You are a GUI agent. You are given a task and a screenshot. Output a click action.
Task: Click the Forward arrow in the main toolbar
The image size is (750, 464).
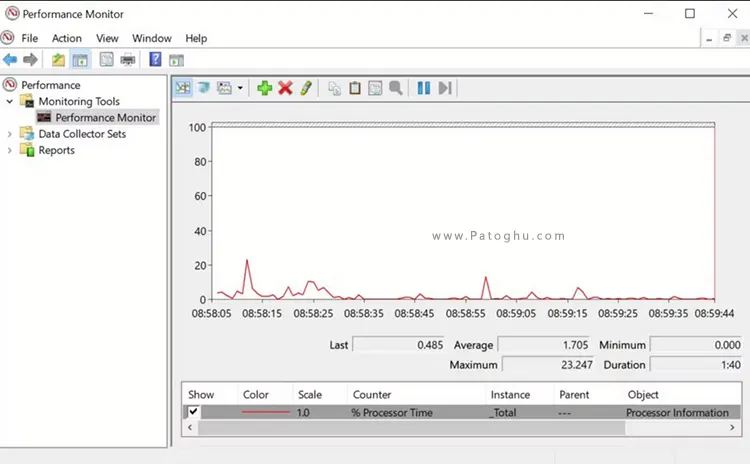[x=30, y=60]
